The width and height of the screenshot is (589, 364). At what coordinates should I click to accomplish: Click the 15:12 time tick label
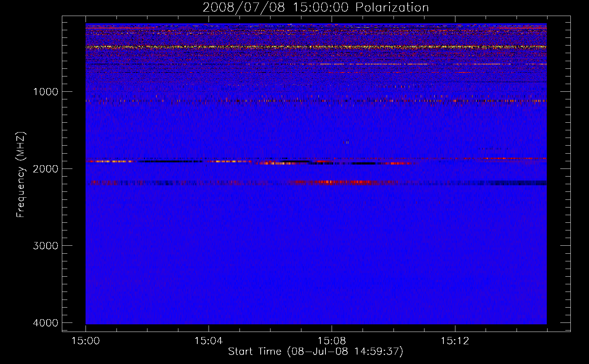(455, 341)
